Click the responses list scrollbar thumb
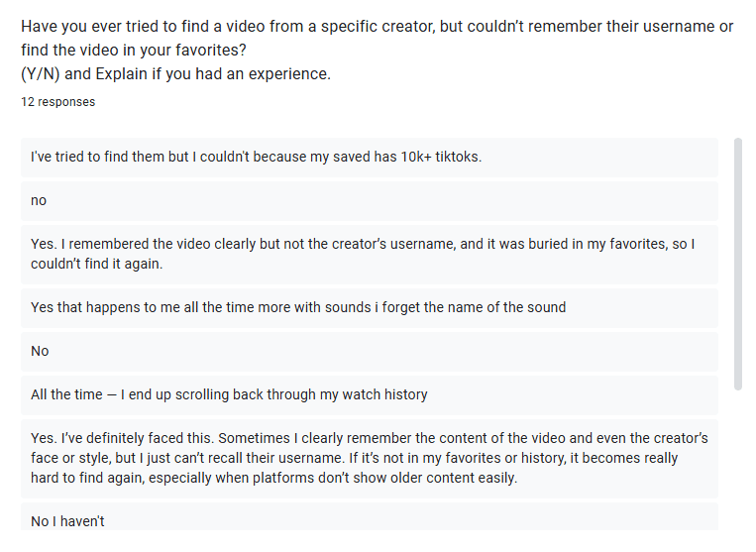 click(737, 263)
